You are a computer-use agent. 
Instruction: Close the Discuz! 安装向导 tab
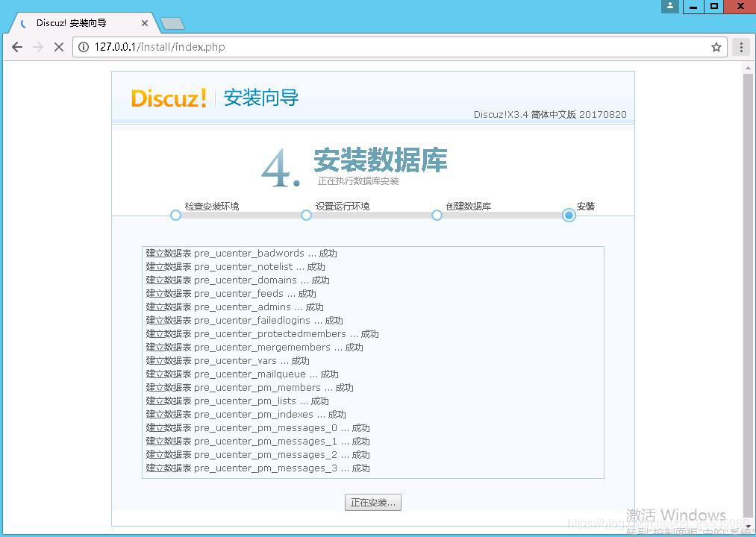point(145,23)
